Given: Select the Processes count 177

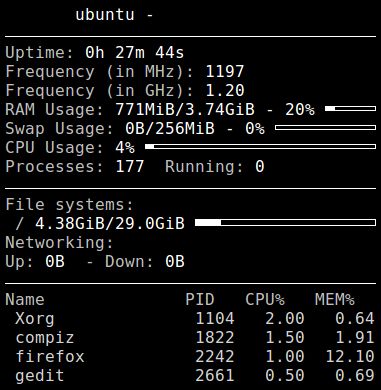Looking at the screenshot, I should pyautogui.click(x=130, y=167).
